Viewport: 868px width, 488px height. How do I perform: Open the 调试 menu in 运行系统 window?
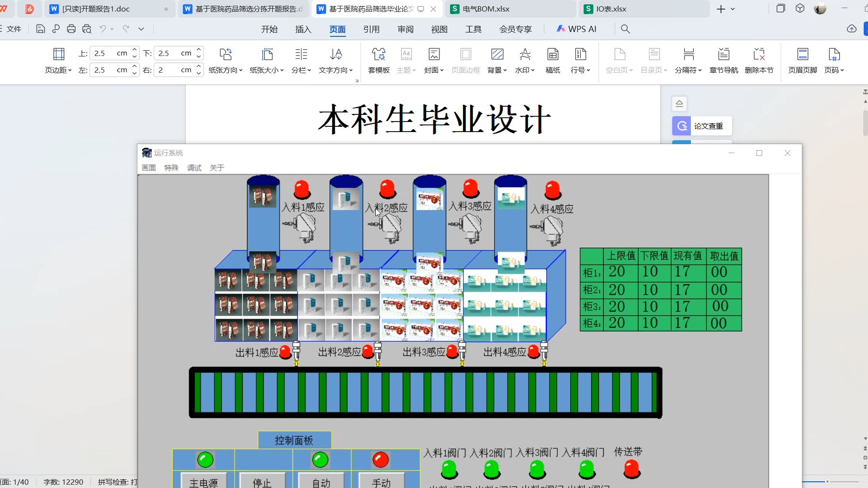coord(194,167)
